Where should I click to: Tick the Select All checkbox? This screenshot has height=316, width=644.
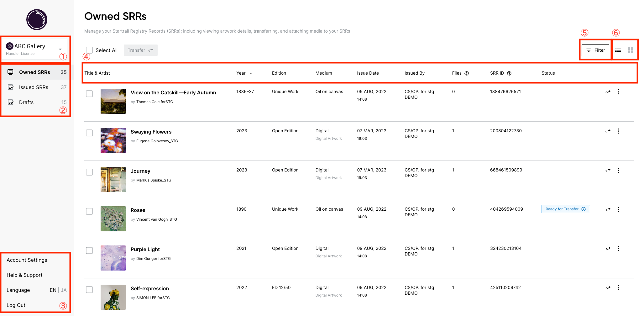(x=89, y=50)
